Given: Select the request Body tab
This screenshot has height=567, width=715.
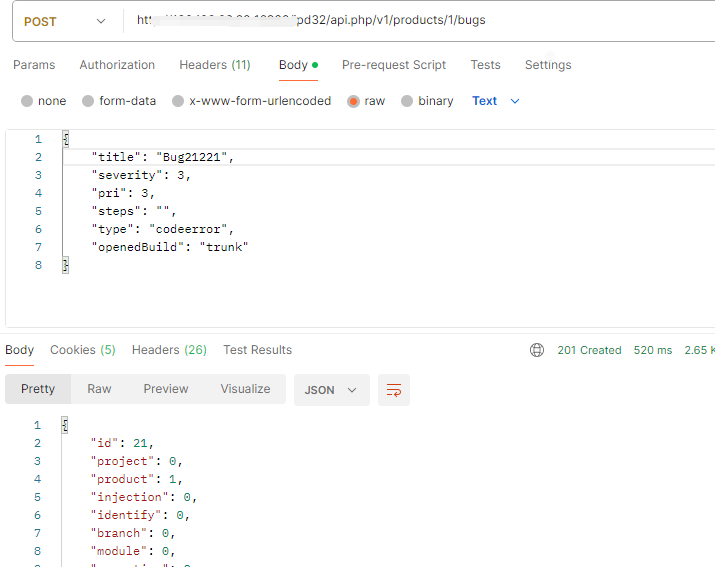Looking at the screenshot, I should (x=298, y=65).
